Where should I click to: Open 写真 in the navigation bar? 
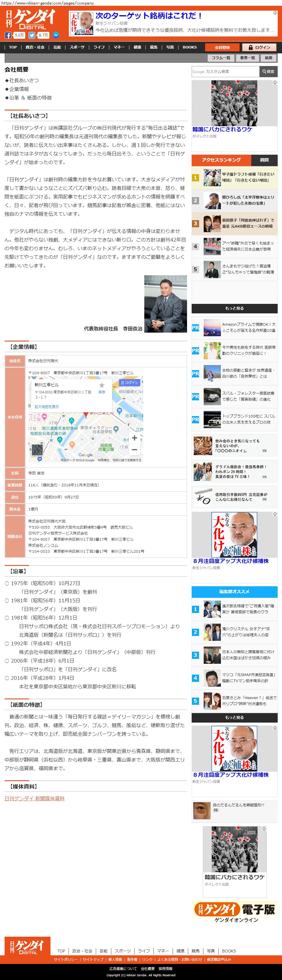coord(170,47)
